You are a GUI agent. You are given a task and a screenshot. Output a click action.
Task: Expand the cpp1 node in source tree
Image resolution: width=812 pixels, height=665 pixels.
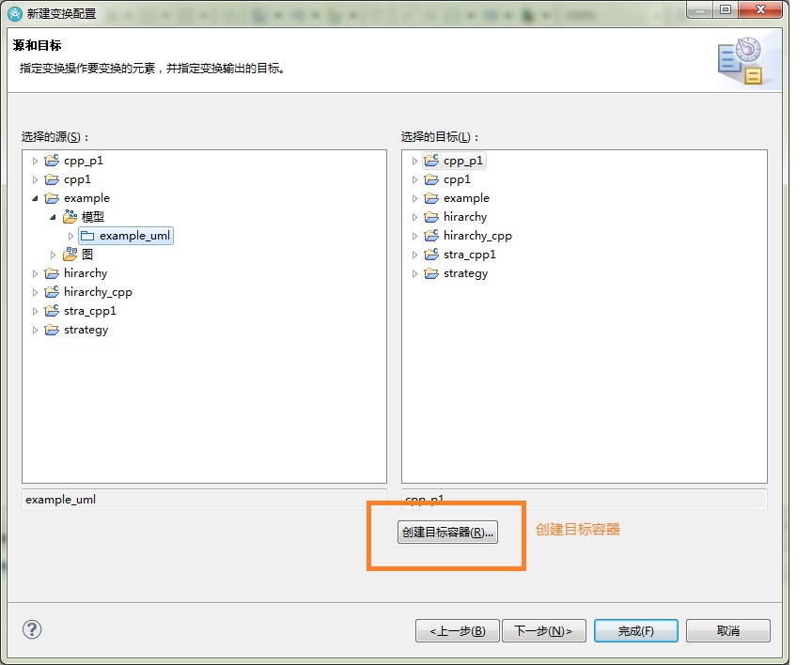coord(34,178)
